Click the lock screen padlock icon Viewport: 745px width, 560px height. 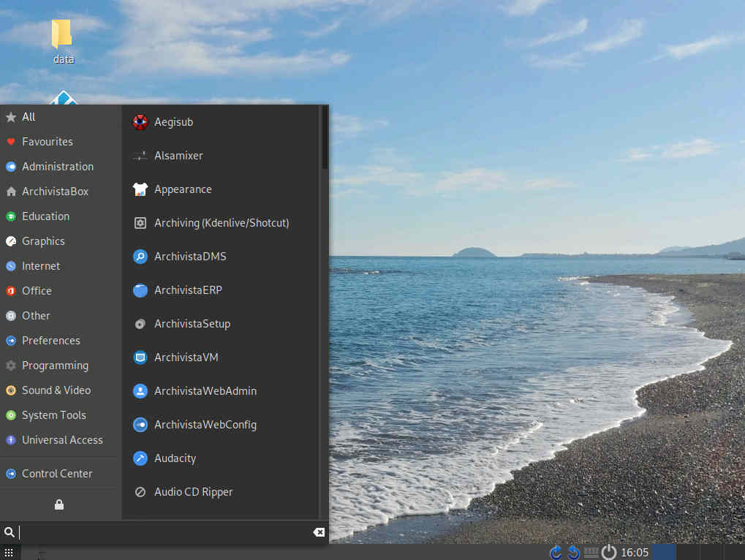click(59, 504)
